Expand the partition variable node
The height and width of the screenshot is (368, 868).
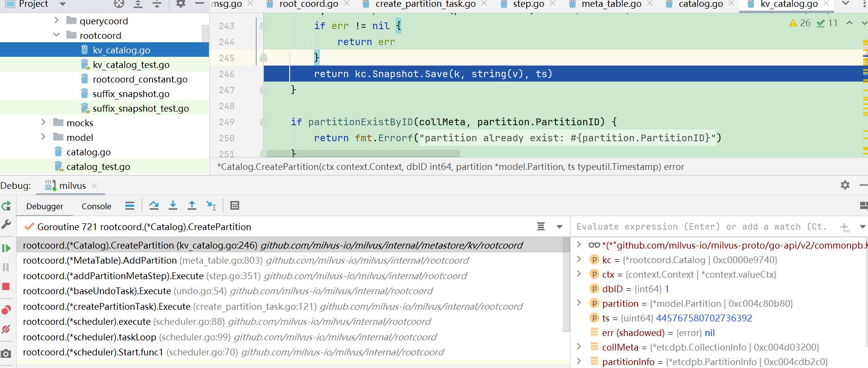point(579,303)
